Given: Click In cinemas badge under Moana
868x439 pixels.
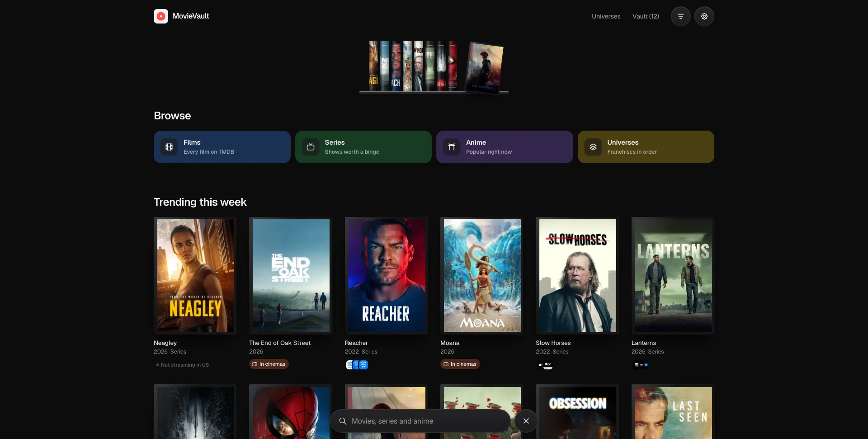Looking at the screenshot, I should click(x=460, y=364).
